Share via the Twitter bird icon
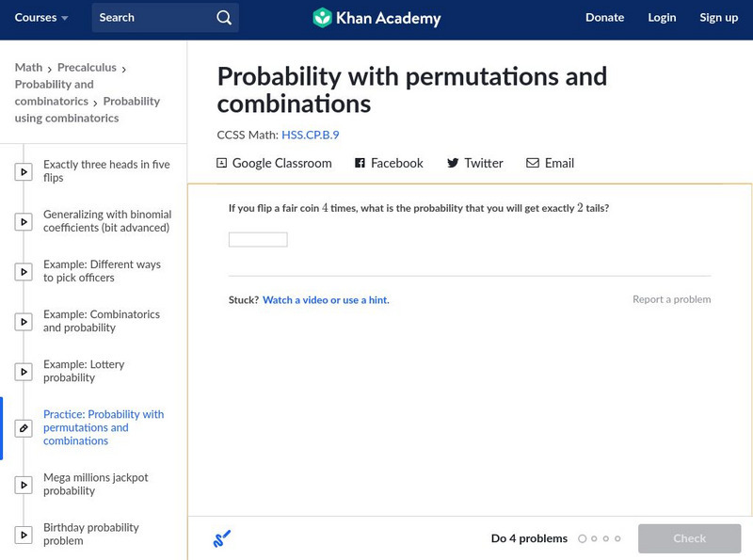Screen dimensions: 753x560 click(x=453, y=163)
